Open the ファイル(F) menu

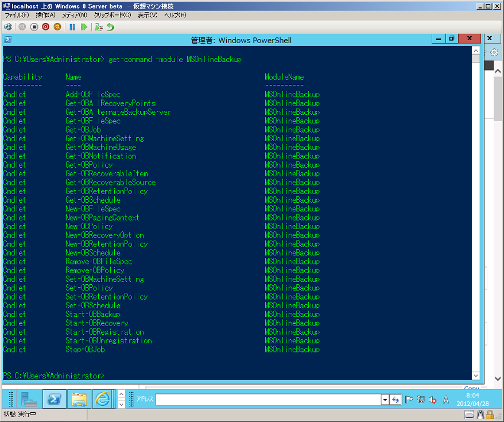[17, 15]
